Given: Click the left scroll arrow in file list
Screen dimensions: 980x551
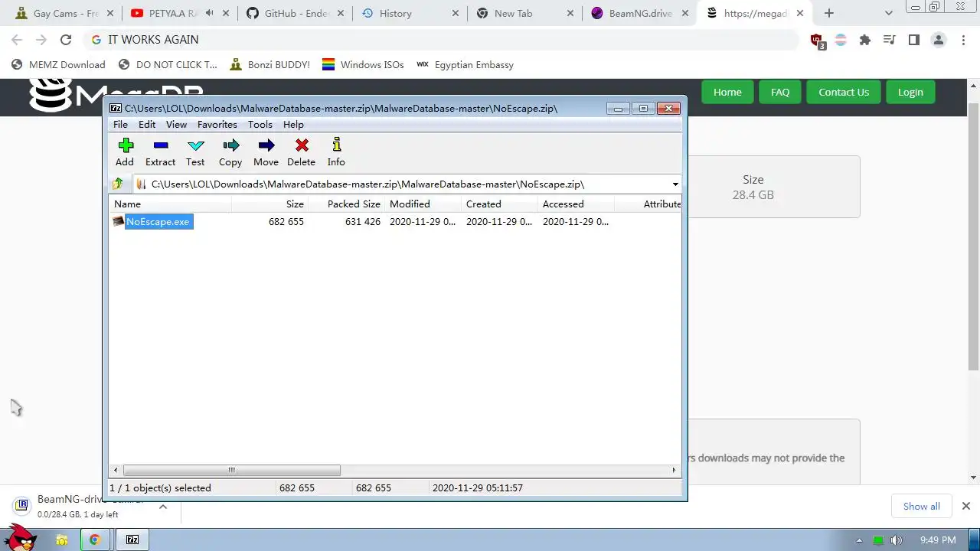Looking at the screenshot, I should click(x=116, y=470).
